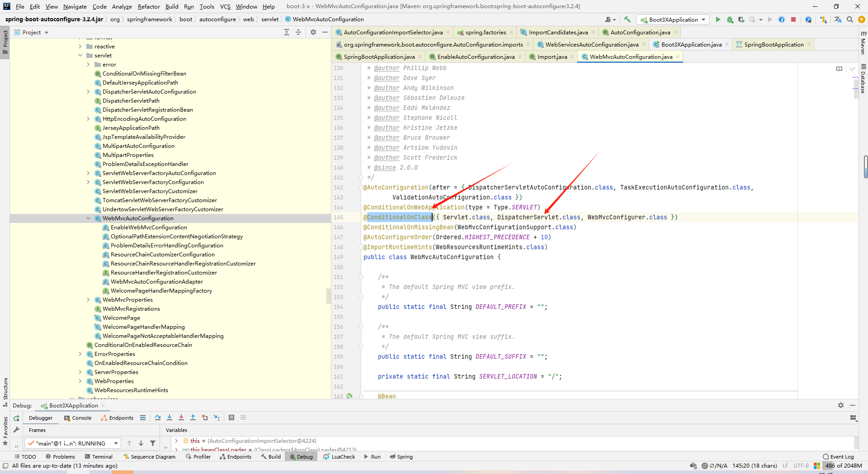Open the Refactor menu
Viewport: 868px width, 474px height.
tap(149, 6)
